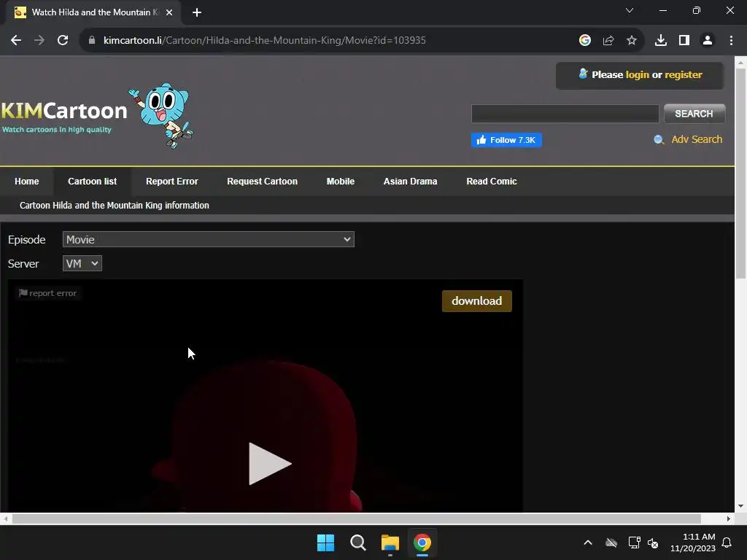Screen dimensions: 747x560
Task: Click the browser forward arrow
Action: click(x=39, y=41)
